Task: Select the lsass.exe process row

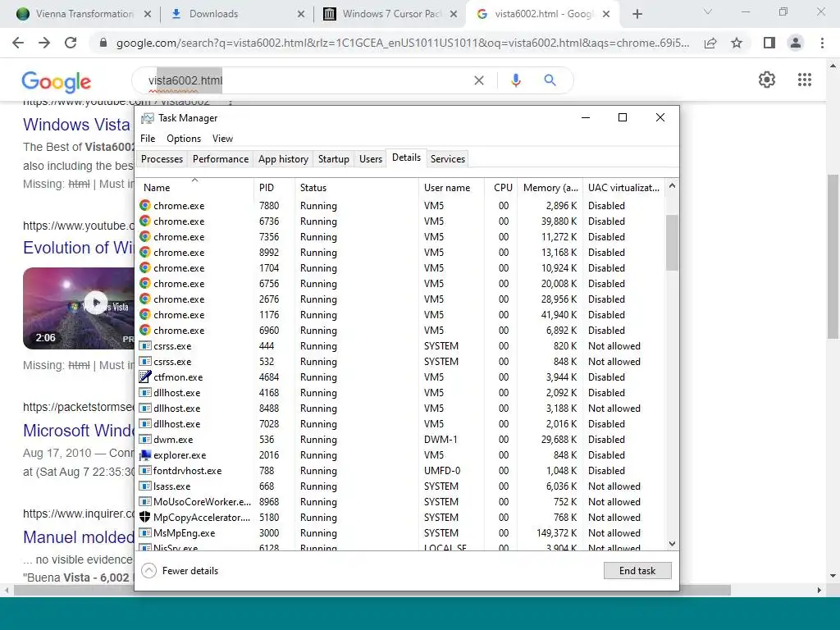Action: pyautogui.click(x=400, y=486)
